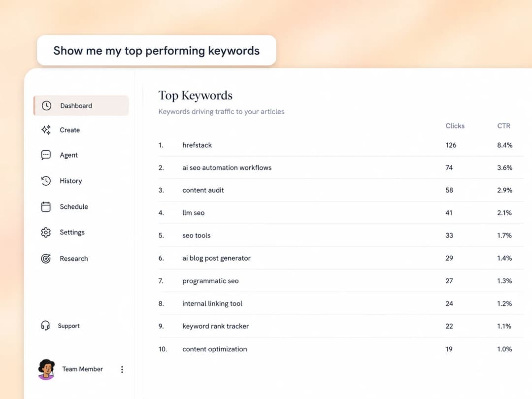Click the Settings gear icon
Screen dimensions: 532x399
point(46,233)
